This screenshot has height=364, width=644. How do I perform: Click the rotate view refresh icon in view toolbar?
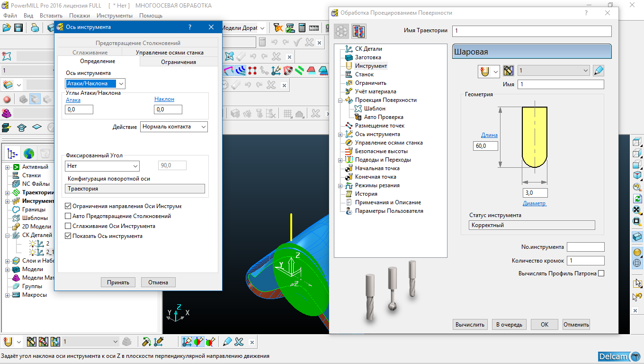(x=637, y=199)
